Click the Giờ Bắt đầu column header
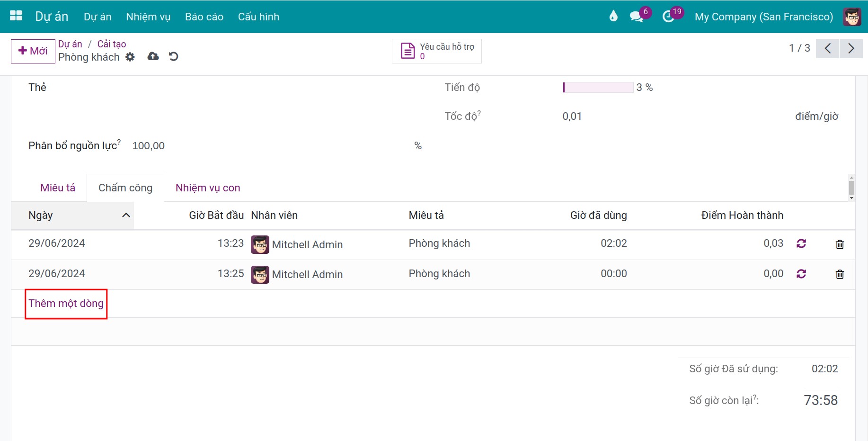The height and width of the screenshot is (441, 868). (x=216, y=215)
